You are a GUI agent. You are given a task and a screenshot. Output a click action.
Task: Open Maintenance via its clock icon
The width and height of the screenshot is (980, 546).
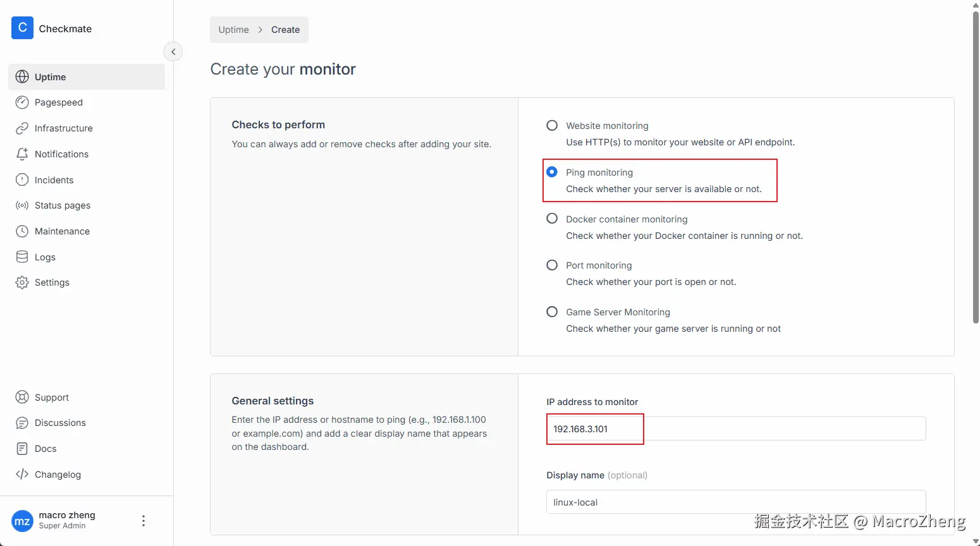coord(22,231)
